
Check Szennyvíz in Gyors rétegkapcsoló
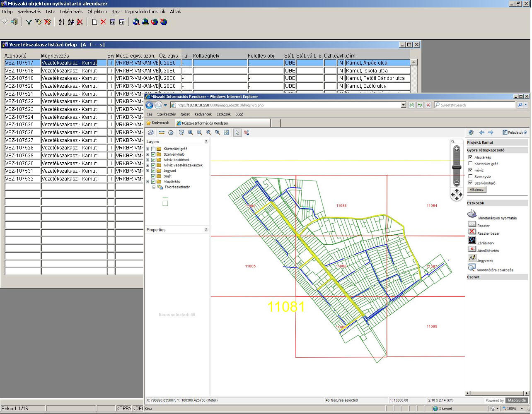[x=470, y=176]
